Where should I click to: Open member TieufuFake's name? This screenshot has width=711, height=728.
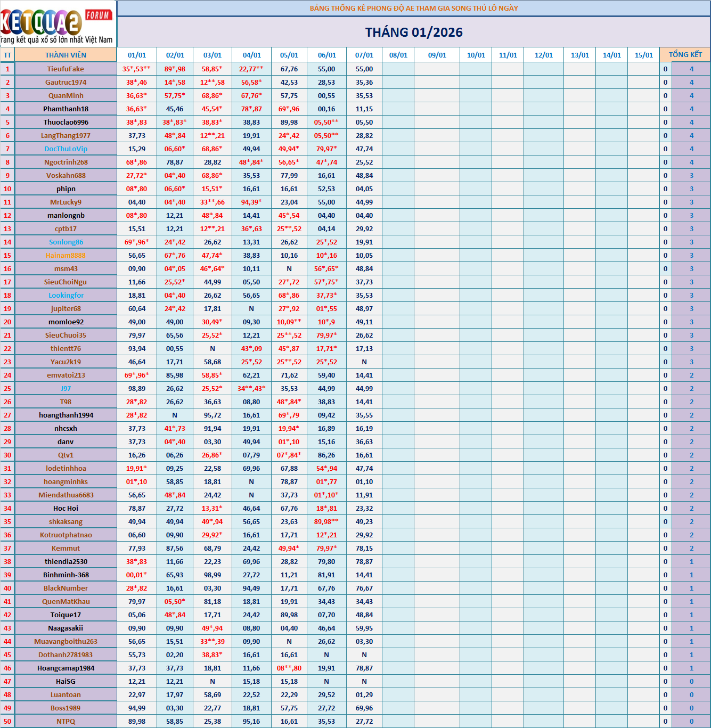point(66,69)
